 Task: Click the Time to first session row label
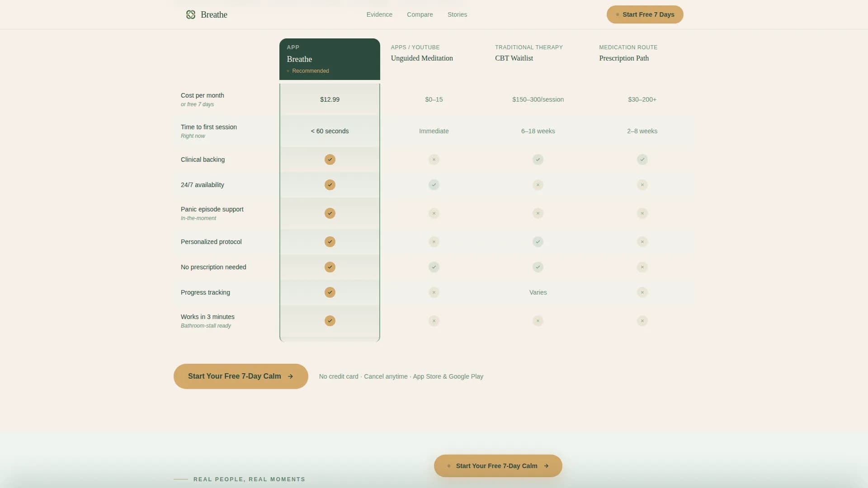[208, 127]
